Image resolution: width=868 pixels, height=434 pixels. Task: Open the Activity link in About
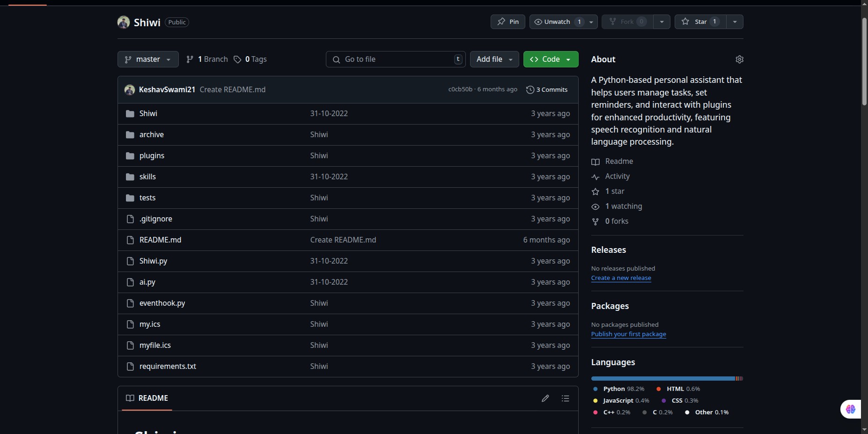click(611, 176)
